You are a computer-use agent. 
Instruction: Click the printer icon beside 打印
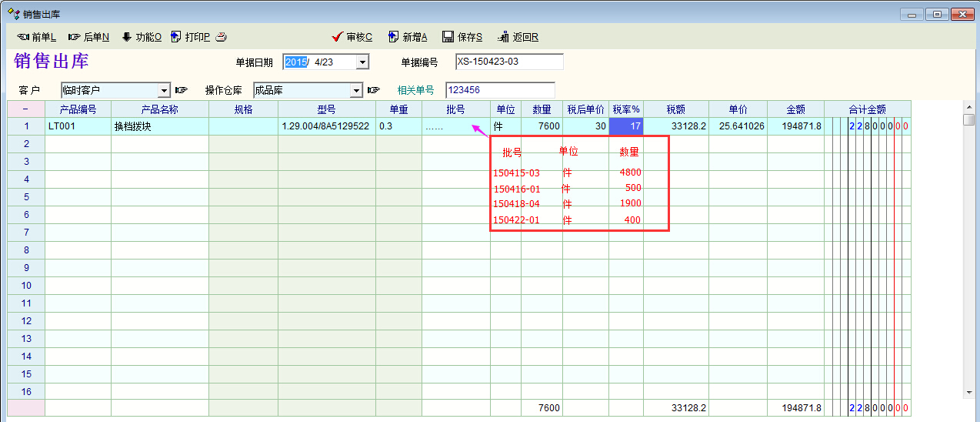(221, 37)
